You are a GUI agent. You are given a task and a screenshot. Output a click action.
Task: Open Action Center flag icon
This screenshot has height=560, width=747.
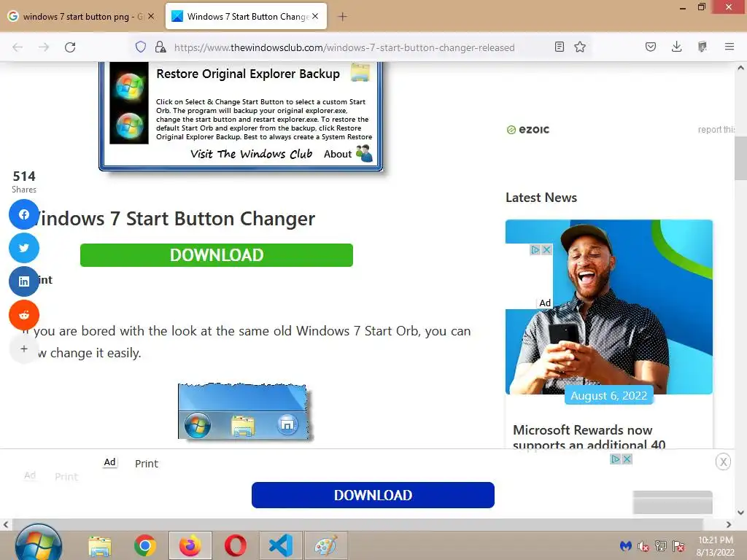[x=678, y=545]
